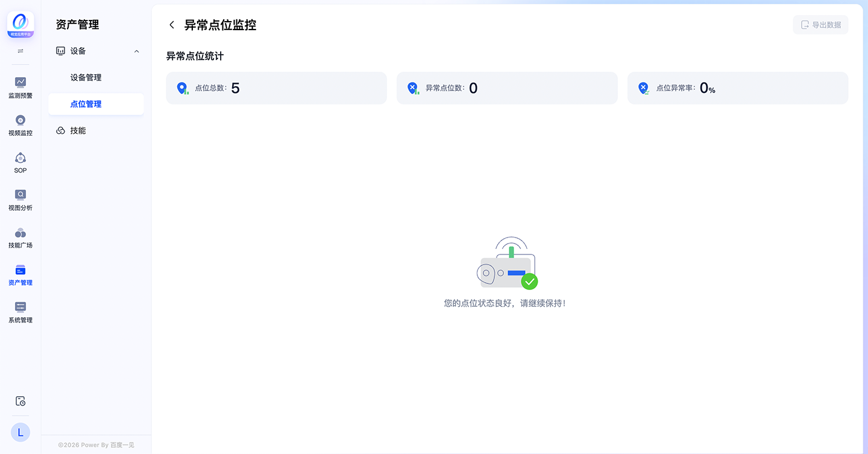Viewport: 868px width, 454px height.
Task: Open 系统管理 module
Action: tap(20, 312)
